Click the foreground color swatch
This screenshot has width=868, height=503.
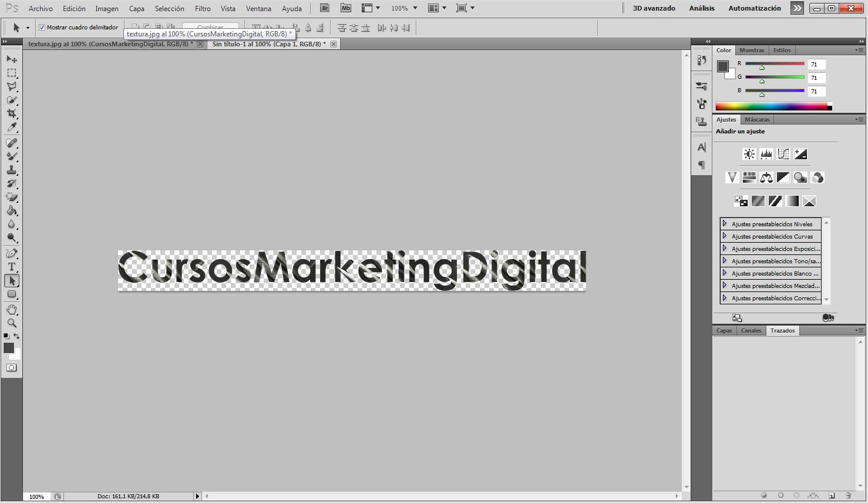tap(8, 348)
